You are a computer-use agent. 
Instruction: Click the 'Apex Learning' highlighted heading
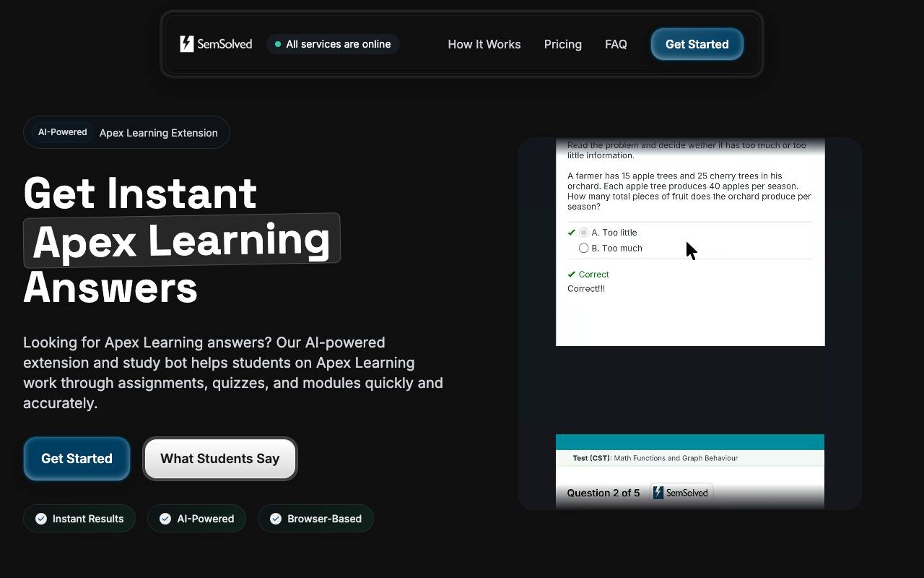click(181, 240)
